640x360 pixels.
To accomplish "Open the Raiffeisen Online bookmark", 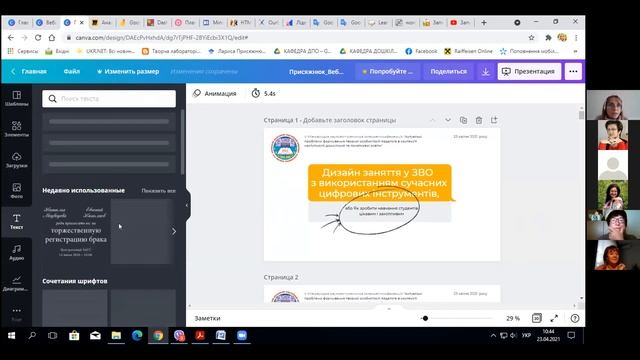I will (469, 51).
